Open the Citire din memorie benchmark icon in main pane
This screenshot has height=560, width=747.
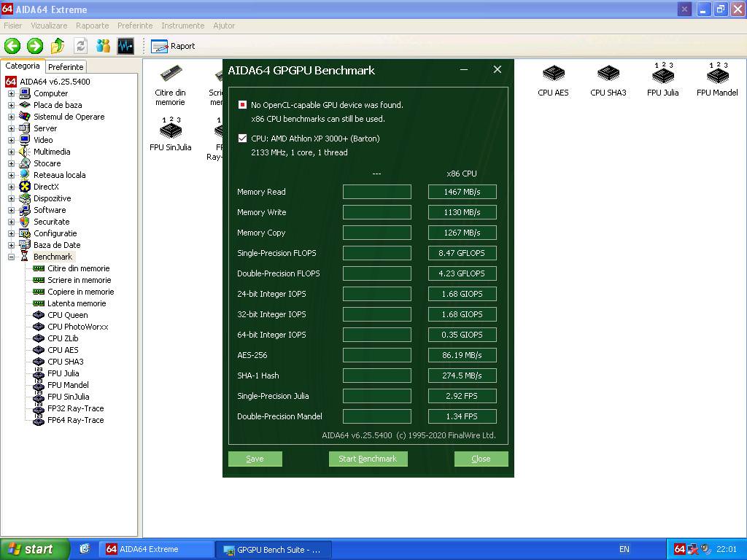pos(170,86)
